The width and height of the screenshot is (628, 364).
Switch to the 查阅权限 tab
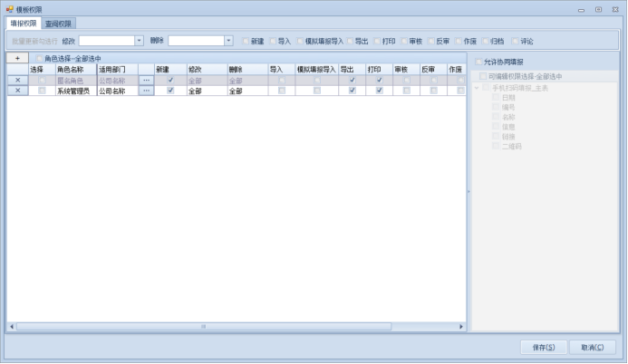coord(60,24)
